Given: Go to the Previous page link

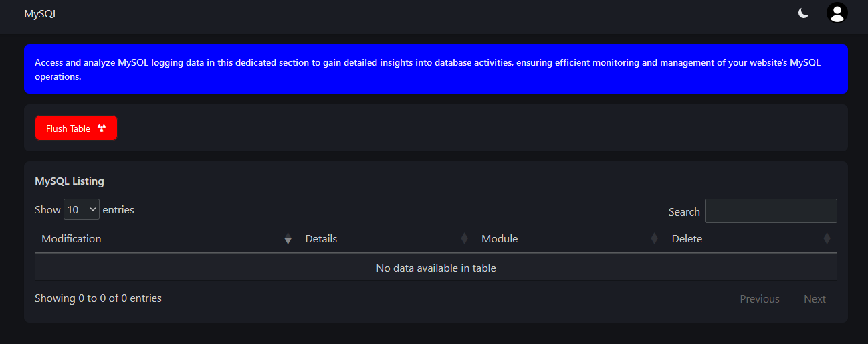Looking at the screenshot, I should [x=759, y=299].
